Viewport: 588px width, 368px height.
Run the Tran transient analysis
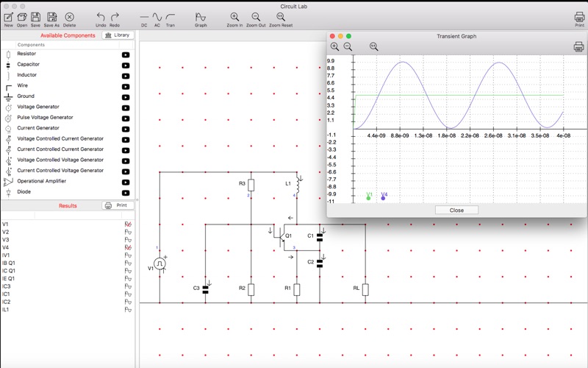171,17
